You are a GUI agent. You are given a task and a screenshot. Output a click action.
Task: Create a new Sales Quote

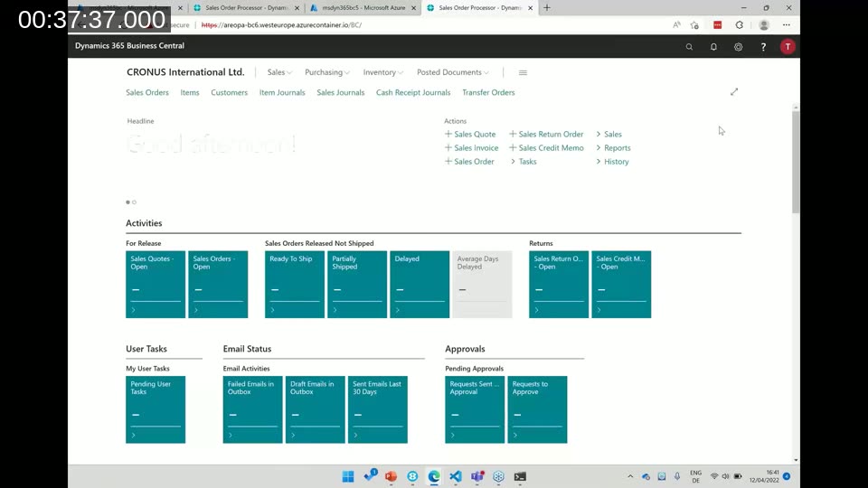point(470,134)
